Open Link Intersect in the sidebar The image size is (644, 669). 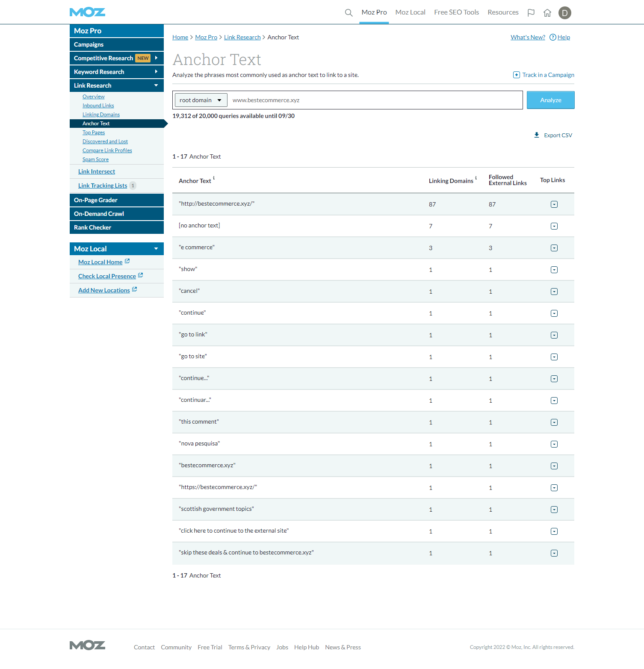point(97,171)
